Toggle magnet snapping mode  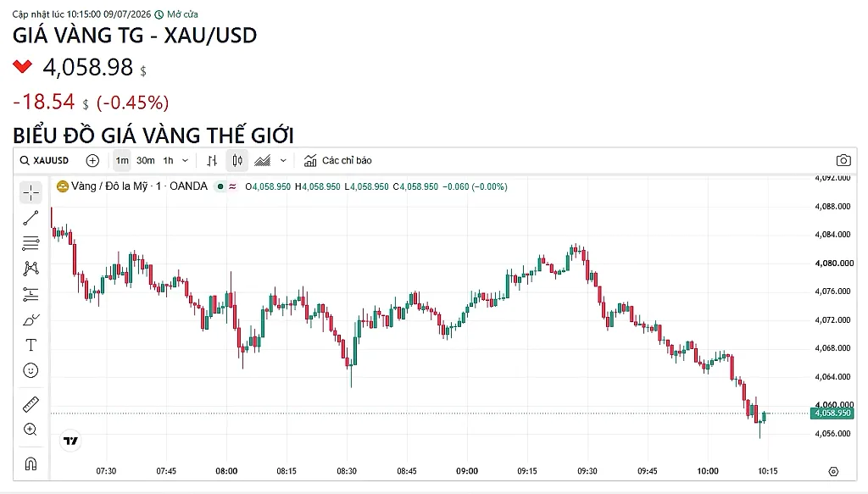(x=31, y=463)
